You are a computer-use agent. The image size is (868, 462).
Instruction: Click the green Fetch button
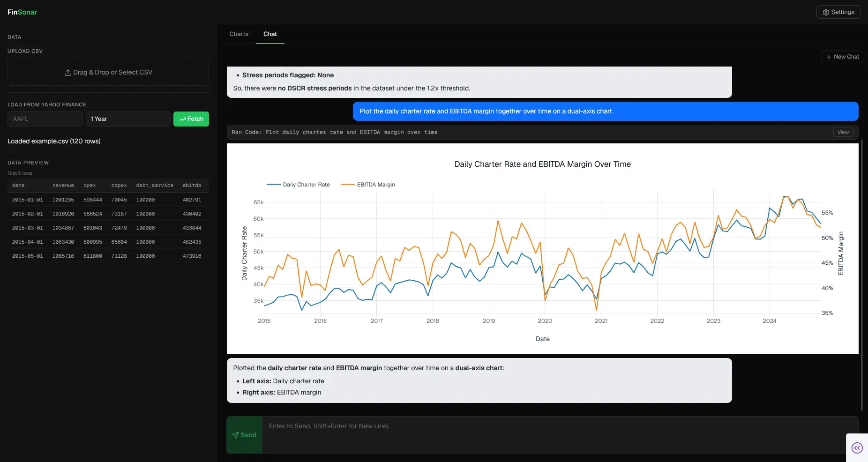point(191,119)
